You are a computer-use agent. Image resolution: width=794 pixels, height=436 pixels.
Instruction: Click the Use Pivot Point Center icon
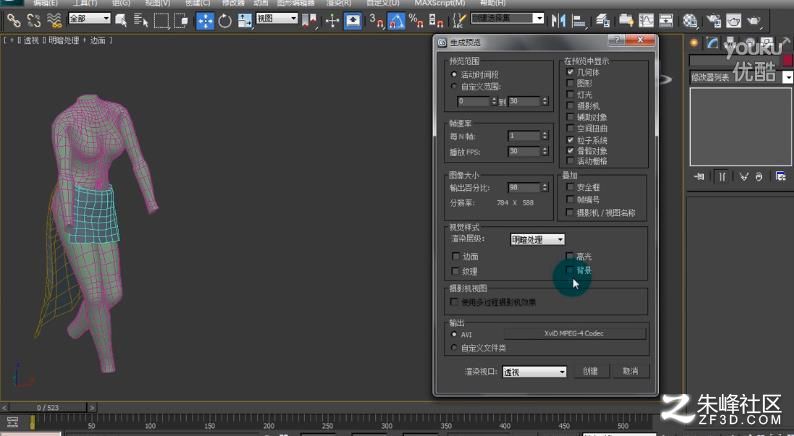coord(309,21)
